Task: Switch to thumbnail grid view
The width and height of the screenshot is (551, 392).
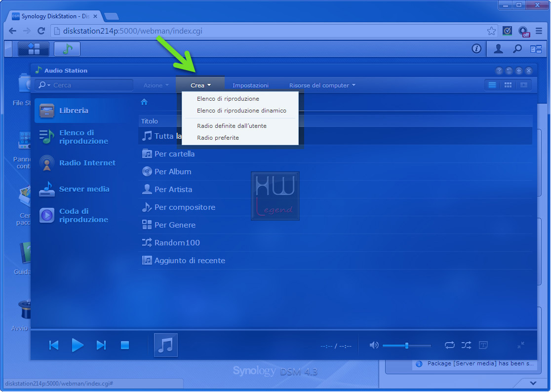Action: tap(508, 85)
